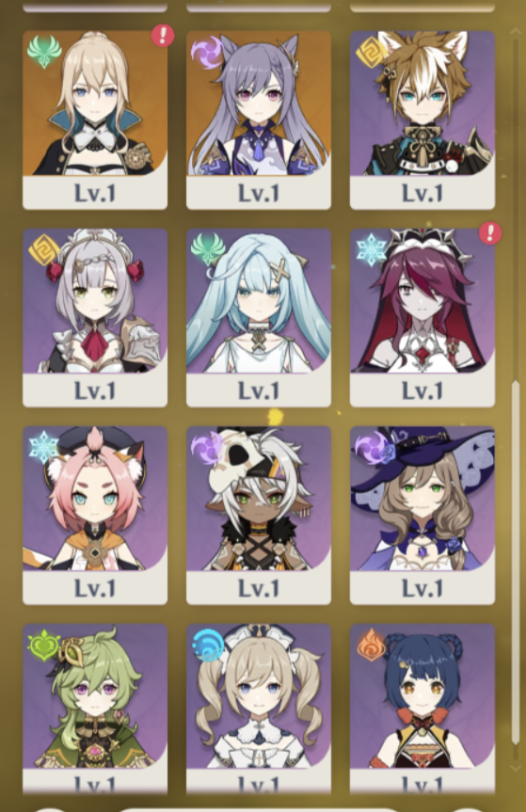Click Pyro flame icon on blue-haired card
526x812 pixels.
click(371, 645)
